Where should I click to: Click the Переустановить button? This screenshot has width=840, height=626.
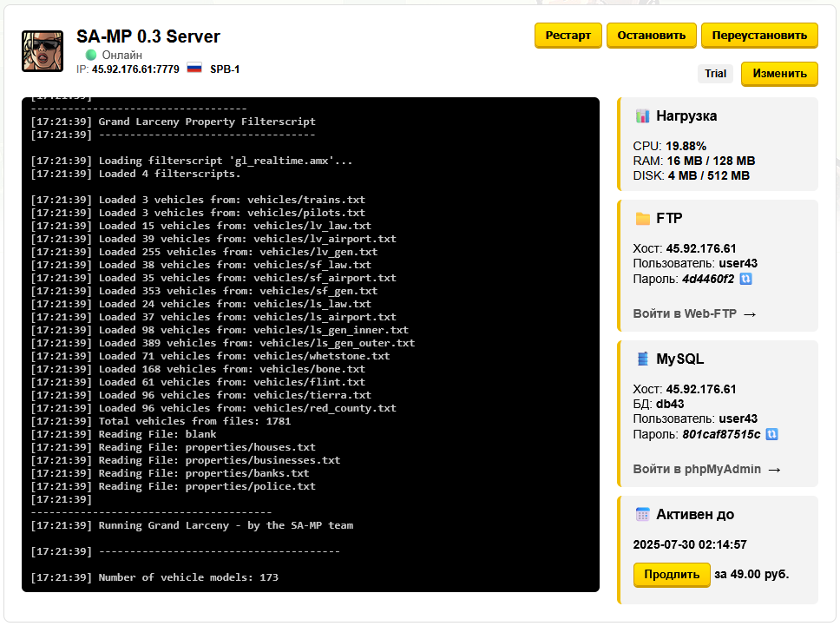760,36
